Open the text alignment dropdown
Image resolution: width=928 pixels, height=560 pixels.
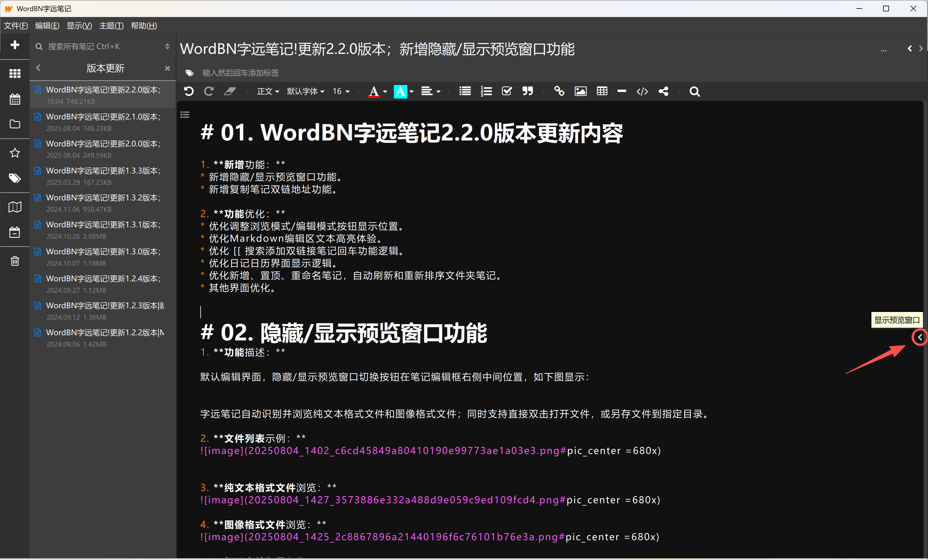tap(431, 91)
